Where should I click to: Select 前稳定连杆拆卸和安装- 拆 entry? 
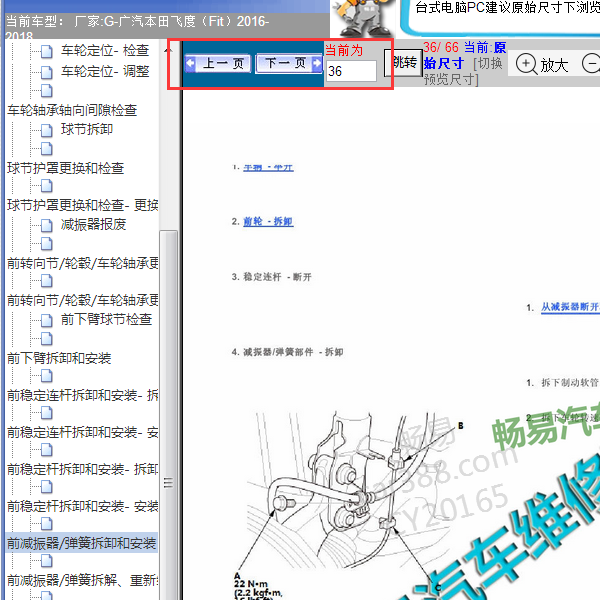click(82, 395)
